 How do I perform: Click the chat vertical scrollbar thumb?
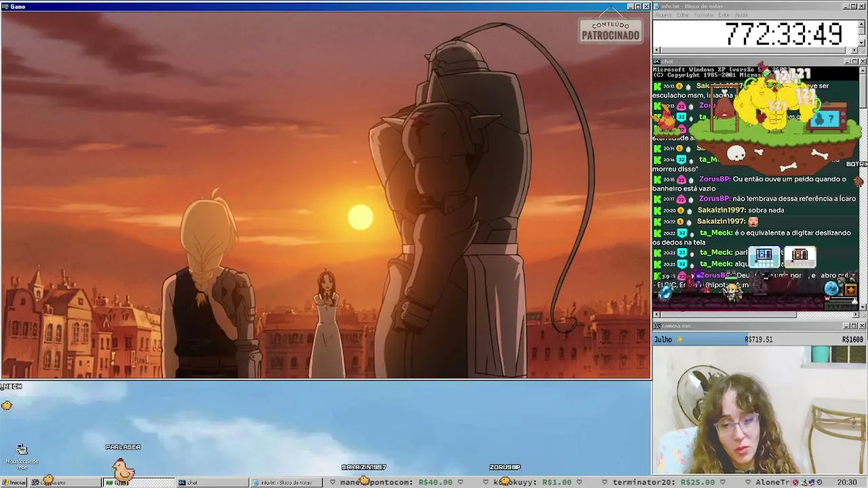[863, 90]
